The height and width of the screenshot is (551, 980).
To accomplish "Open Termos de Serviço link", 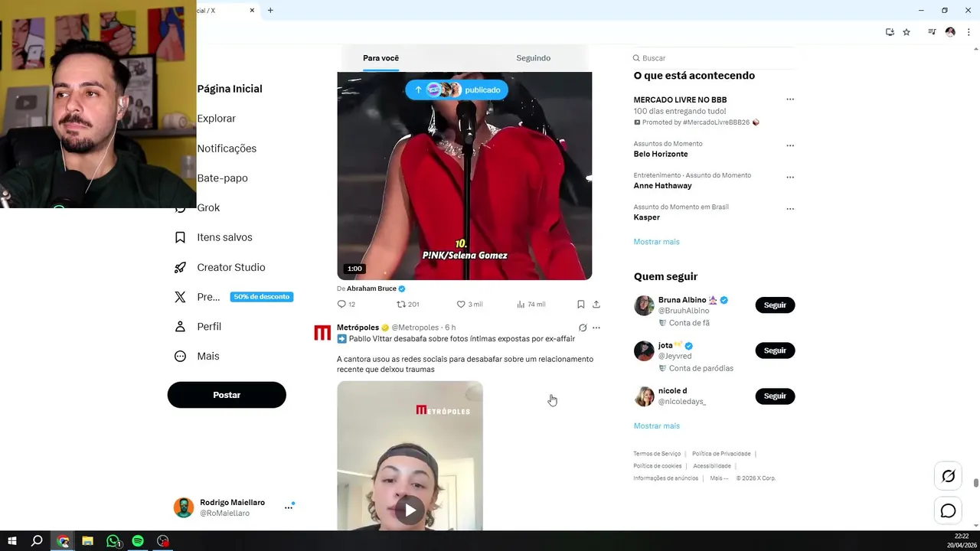I will pyautogui.click(x=657, y=454).
